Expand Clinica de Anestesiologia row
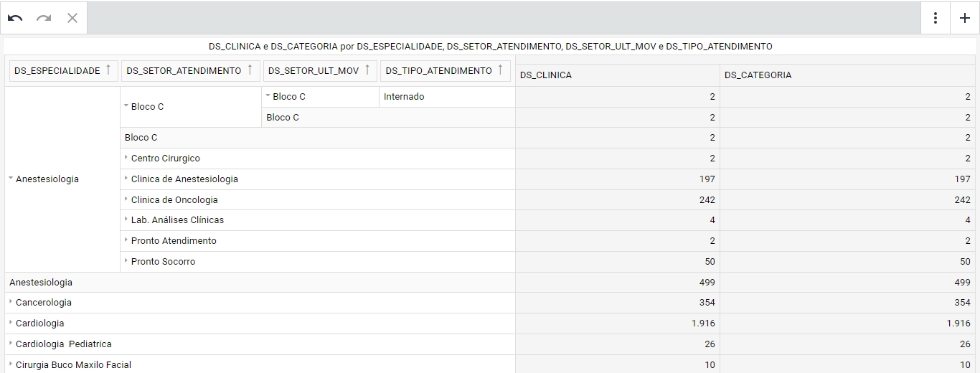The width and height of the screenshot is (980, 373). click(126, 179)
